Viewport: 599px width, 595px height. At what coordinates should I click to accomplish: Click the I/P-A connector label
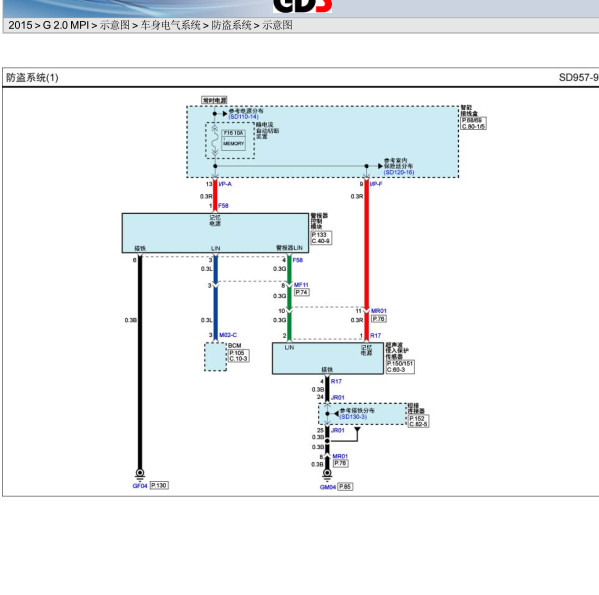click(x=225, y=184)
